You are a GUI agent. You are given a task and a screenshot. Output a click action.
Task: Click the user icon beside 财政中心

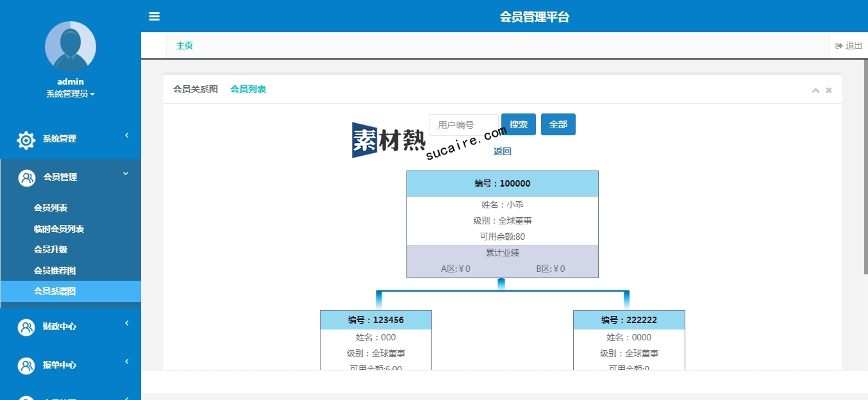click(x=26, y=327)
